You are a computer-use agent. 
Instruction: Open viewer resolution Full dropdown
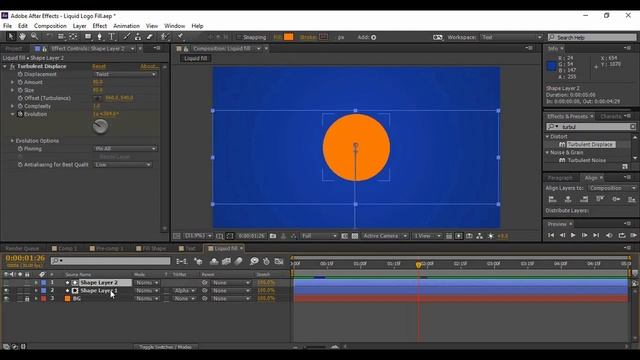pos(319,236)
